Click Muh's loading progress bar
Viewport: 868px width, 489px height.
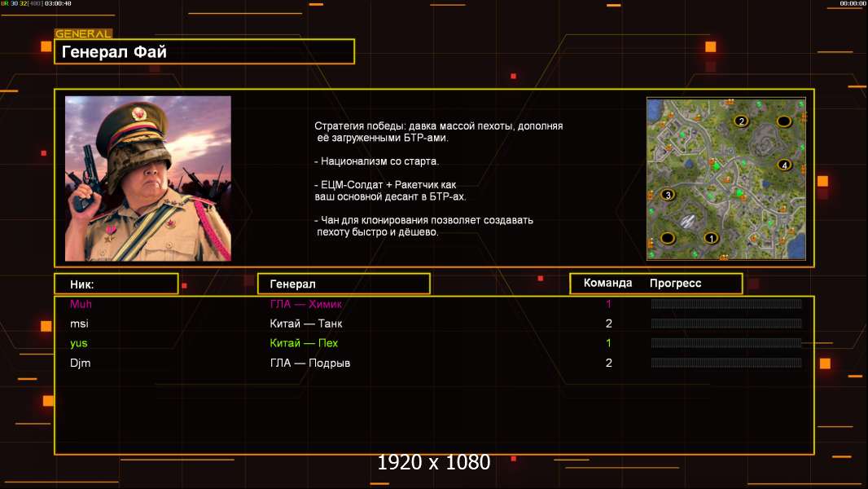[x=726, y=303]
